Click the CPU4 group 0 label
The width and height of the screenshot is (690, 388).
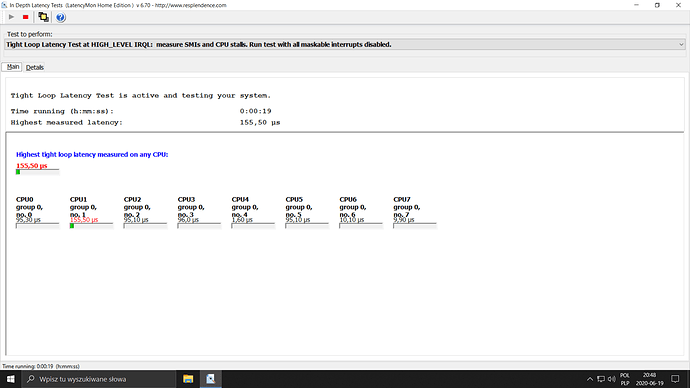[245, 207]
